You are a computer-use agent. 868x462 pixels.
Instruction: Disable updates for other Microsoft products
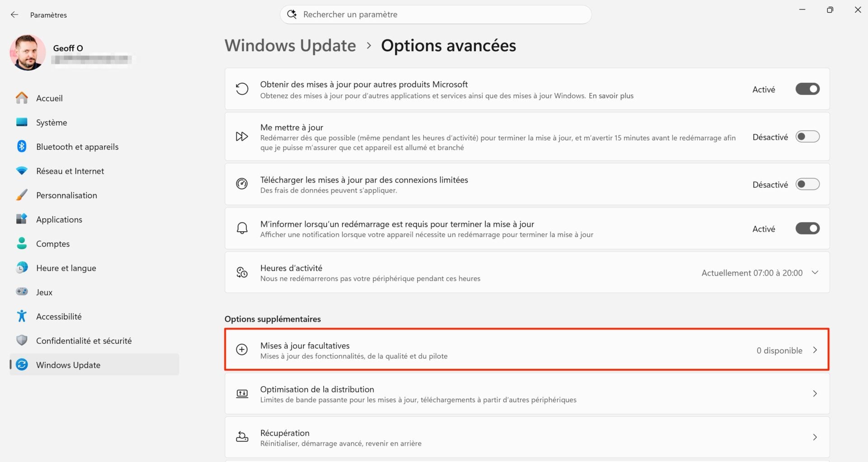(x=807, y=89)
